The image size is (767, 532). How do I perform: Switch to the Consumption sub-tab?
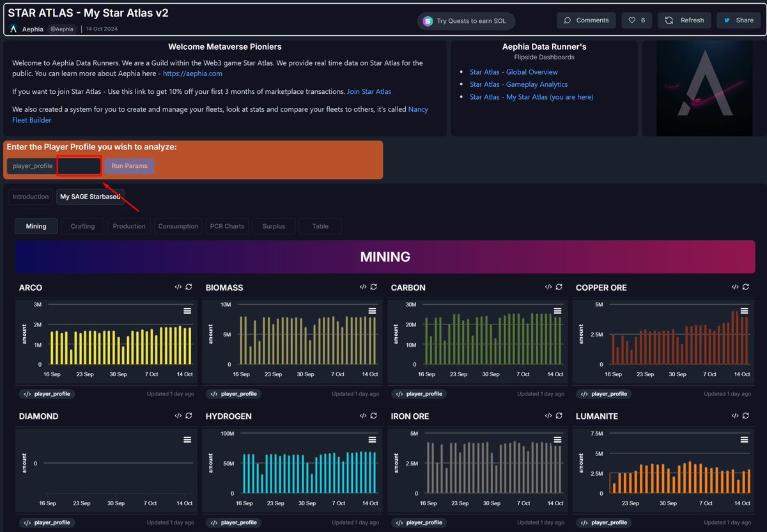pos(178,226)
